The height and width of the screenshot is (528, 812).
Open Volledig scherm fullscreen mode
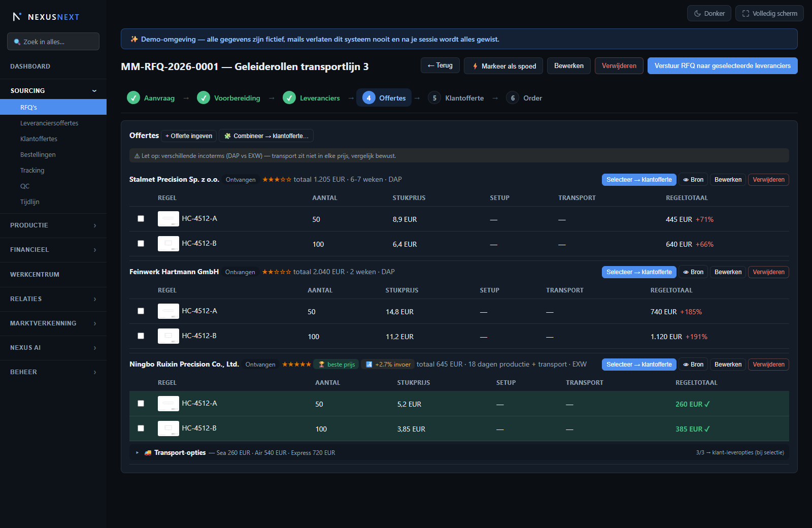click(769, 14)
